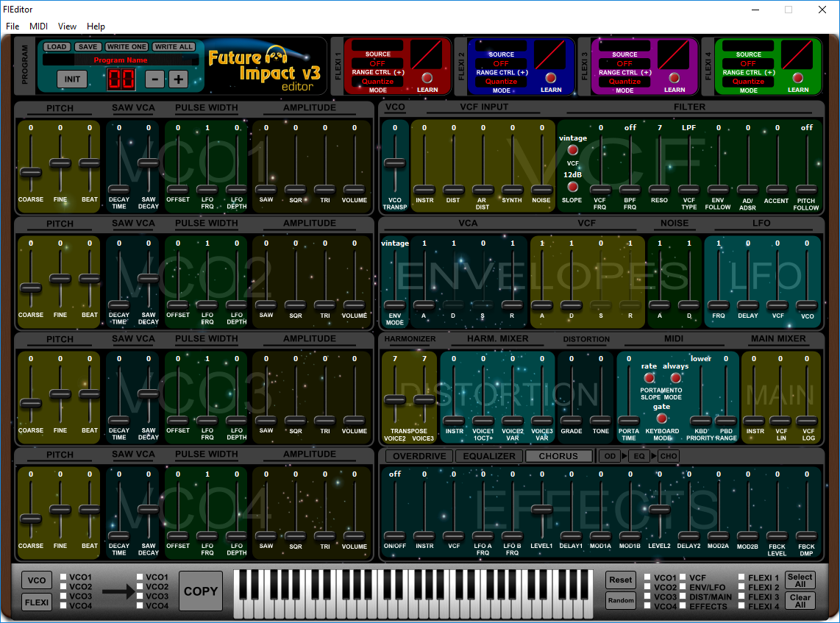840x623 pixels.
Task: Click the Reset button
Action: [620, 580]
